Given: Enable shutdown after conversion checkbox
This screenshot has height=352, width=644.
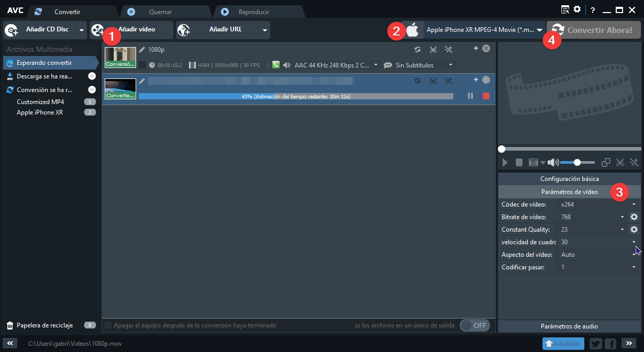Looking at the screenshot, I should click(108, 325).
